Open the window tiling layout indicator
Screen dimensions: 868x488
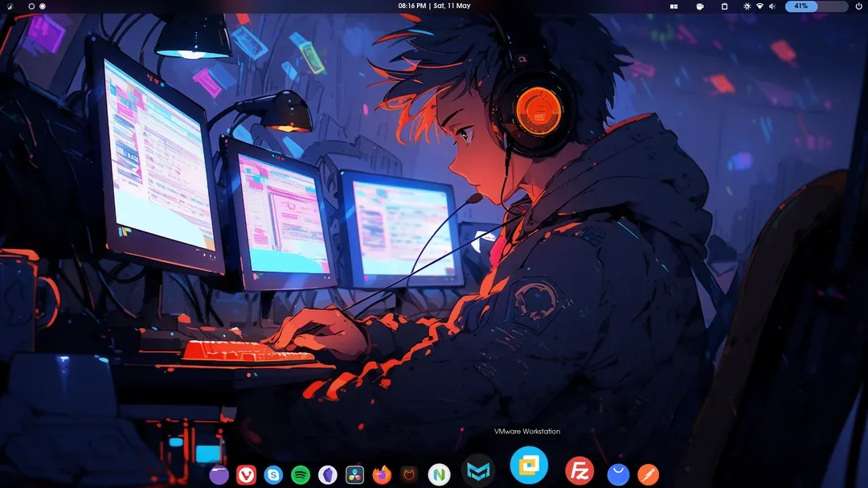(674, 6)
